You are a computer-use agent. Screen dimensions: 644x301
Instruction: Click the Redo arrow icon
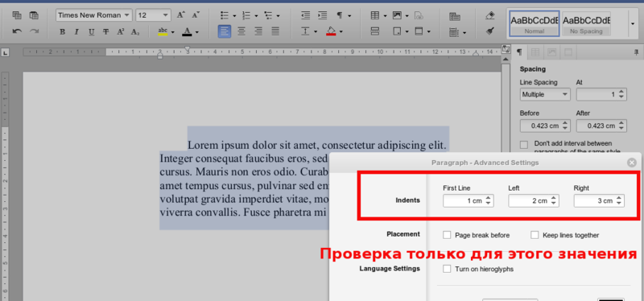(x=34, y=31)
